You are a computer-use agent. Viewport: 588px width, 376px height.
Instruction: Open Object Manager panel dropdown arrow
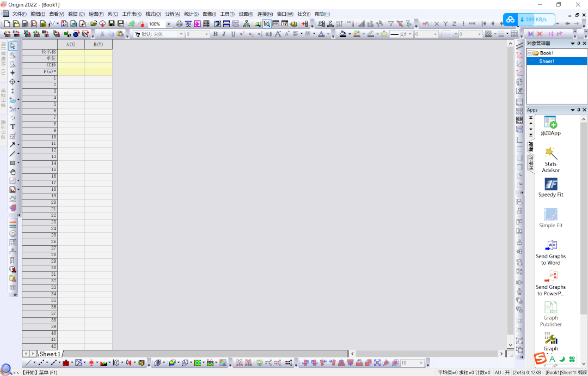tap(573, 44)
